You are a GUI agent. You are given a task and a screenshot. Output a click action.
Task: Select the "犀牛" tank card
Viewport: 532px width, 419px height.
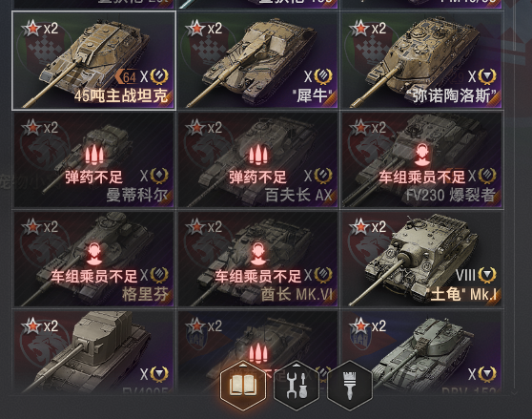coord(257,60)
